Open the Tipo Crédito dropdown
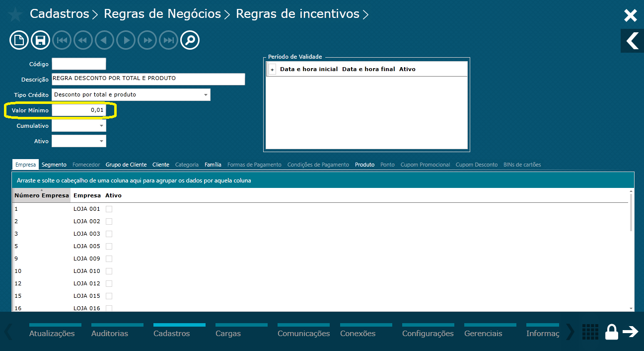The width and height of the screenshot is (644, 351). (x=206, y=94)
